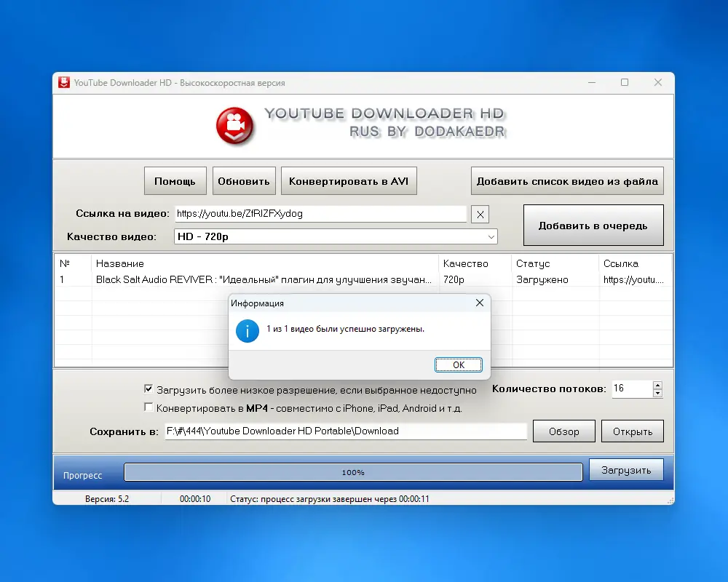This screenshot has width=728, height=582.
Task: Click the red camera logo in header
Action: click(x=235, y=127)
